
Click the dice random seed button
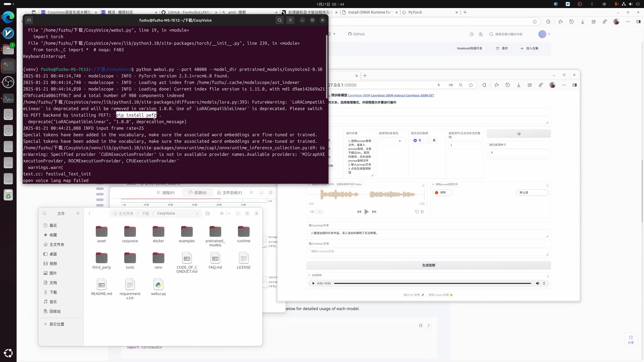(519, 134)
